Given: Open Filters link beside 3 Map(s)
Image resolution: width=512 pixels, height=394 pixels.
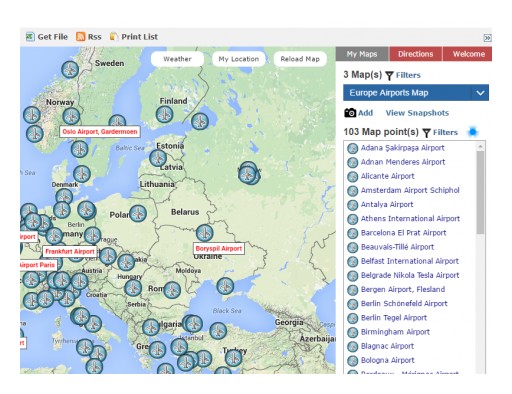Looking at the screenshot, I should [x=408, y=75].
